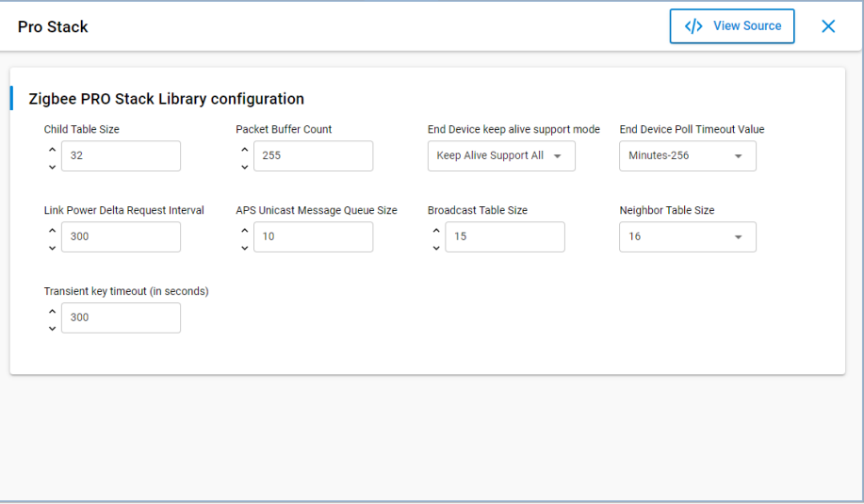
Task: Expand End Device Poll Timeout Value dropdown
Action: pos(687,156)
